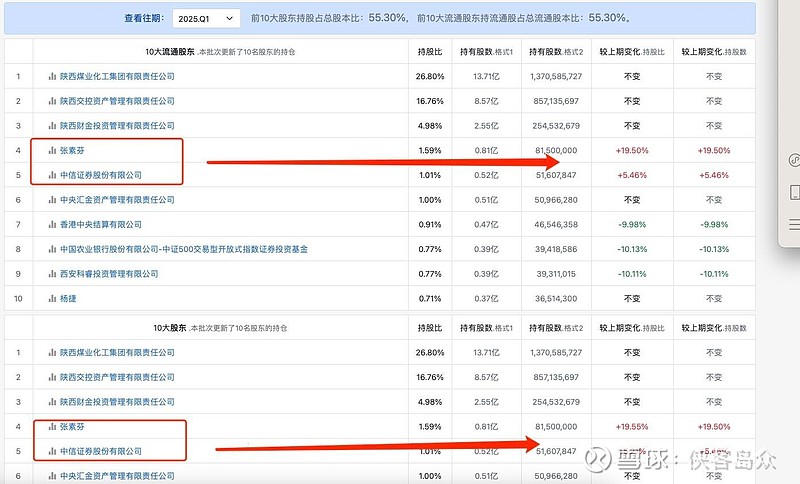The width and height of the screenshot is (800, 484).
Task: Open 陕西煤业化工集团有限责任公司 link in 10大流通股东 table
Action: pyautogui.click(x=117, y=77)
